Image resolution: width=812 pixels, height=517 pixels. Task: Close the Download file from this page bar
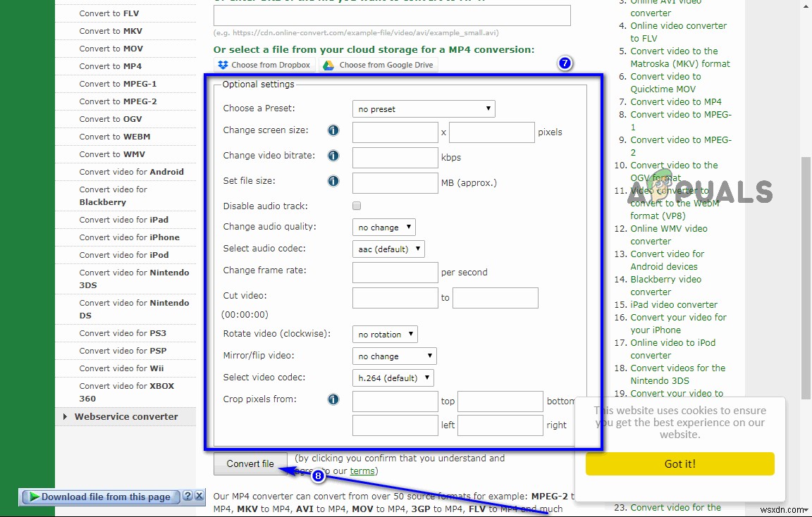pyautogui.click(x=199, y=496)
